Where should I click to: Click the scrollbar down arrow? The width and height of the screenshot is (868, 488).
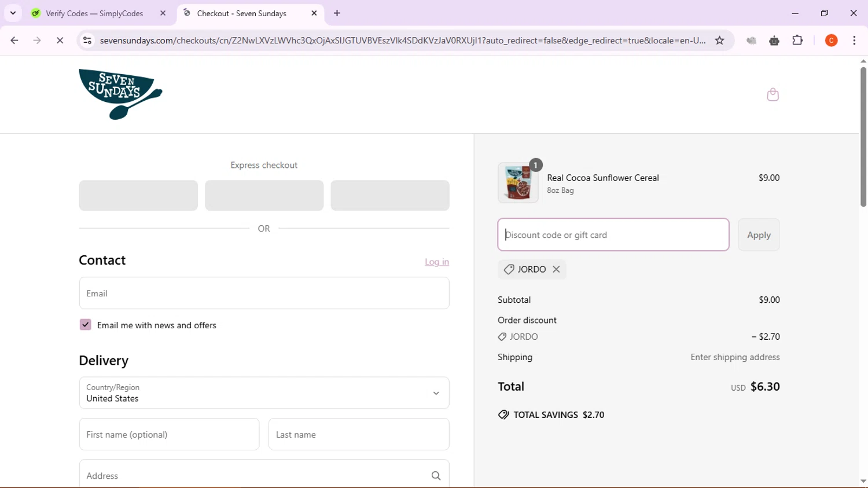click(x=863, y=481)
